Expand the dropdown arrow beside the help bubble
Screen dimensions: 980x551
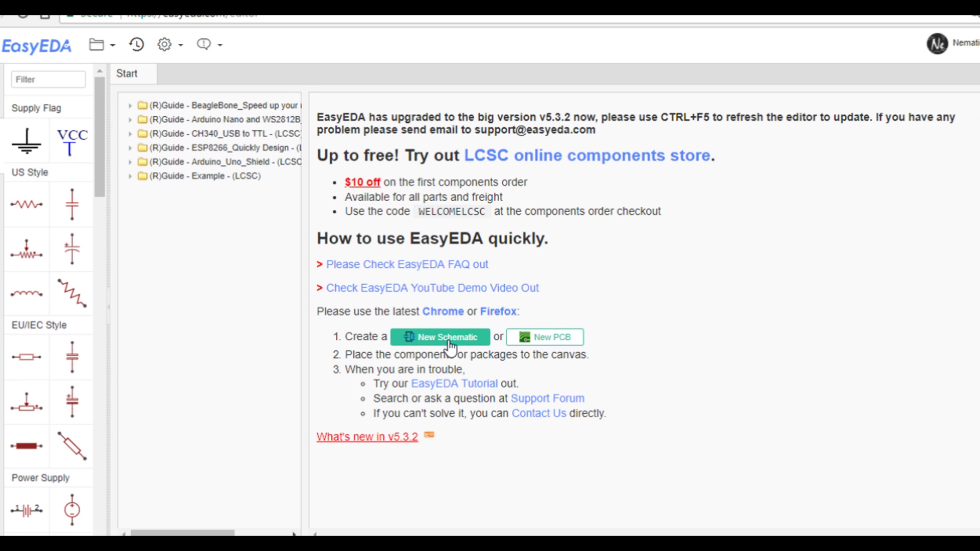[220, 45]
